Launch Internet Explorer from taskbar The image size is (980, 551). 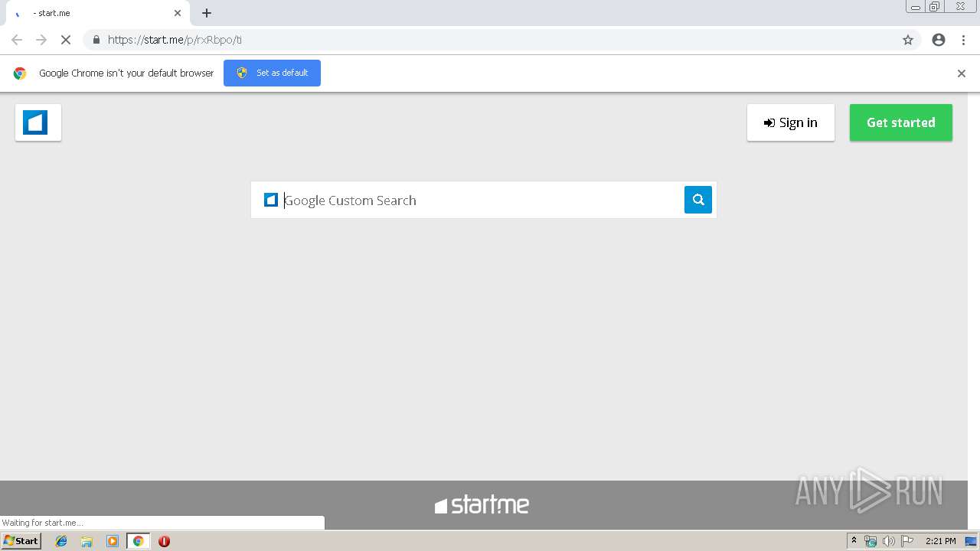click(61, 541)
